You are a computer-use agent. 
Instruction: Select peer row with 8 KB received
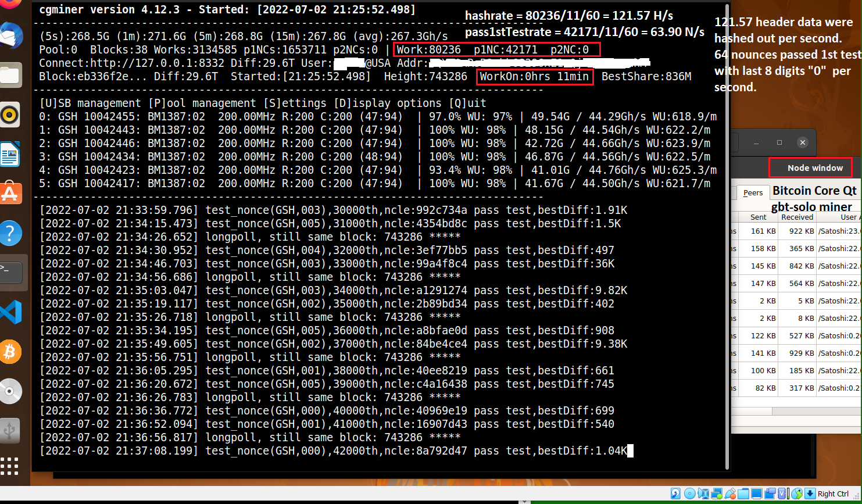[796, 318]
